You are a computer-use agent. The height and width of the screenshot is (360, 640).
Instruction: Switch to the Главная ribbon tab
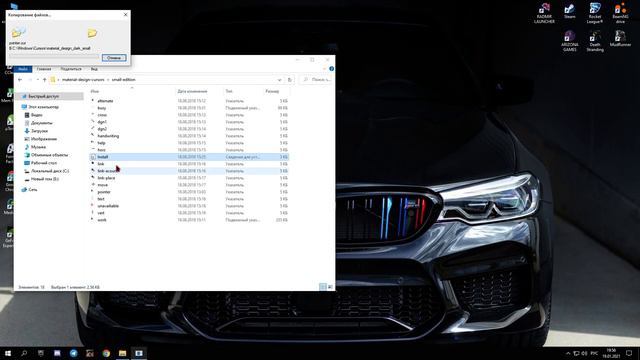pos(44,69)
